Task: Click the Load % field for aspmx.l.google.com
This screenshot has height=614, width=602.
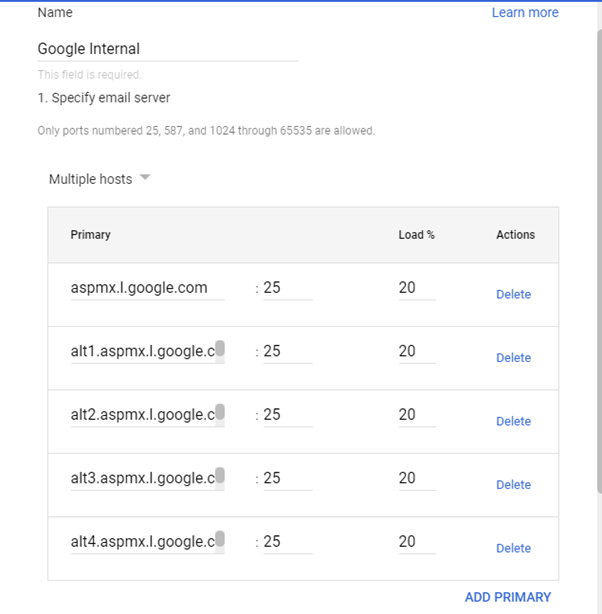Action: click(x=415, y=288)
